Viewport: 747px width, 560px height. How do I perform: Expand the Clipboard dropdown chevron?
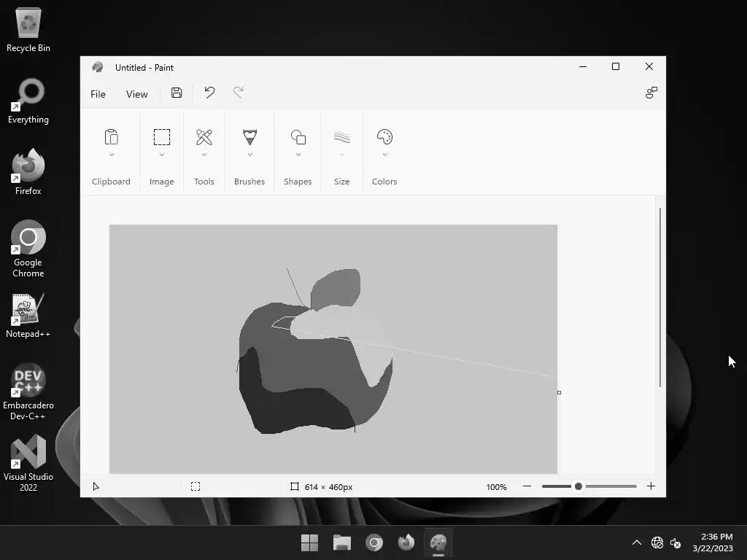click(x=112, y=155)
